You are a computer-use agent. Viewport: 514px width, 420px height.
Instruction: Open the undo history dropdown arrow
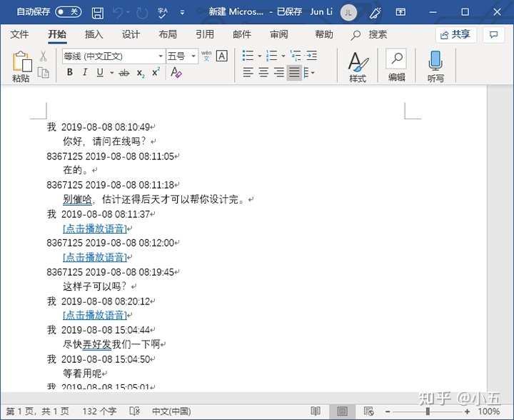(128, 13)
